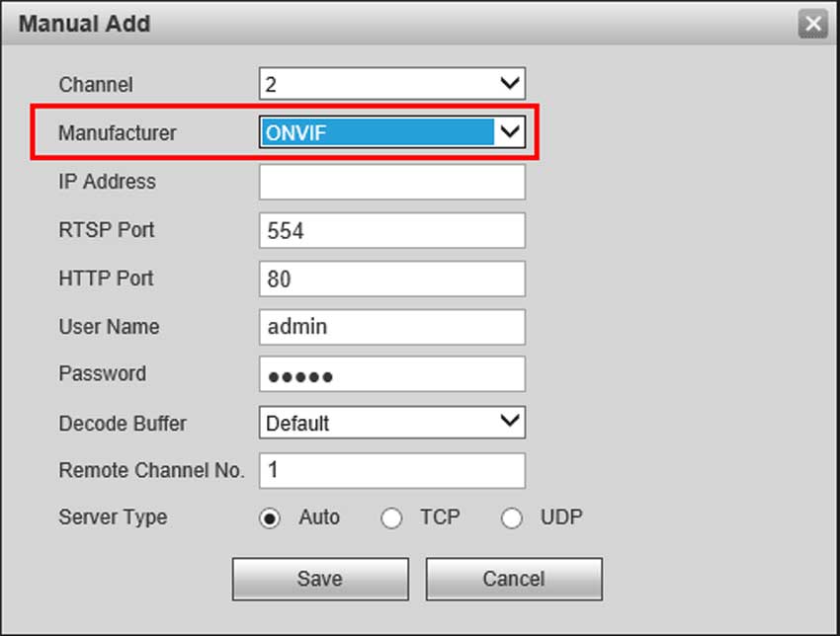
Task: Click the RTSP Port field showing 554
Action: (x=391, y=230)
